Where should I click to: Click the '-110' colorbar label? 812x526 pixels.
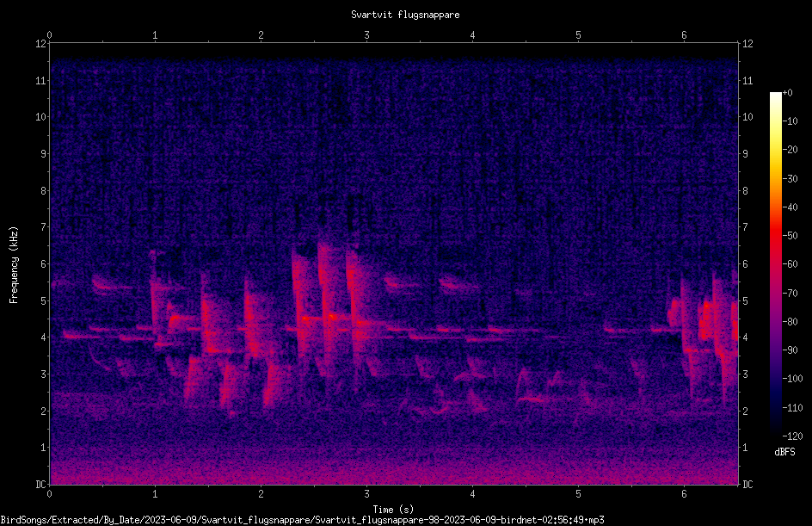[x=792, y=408]
